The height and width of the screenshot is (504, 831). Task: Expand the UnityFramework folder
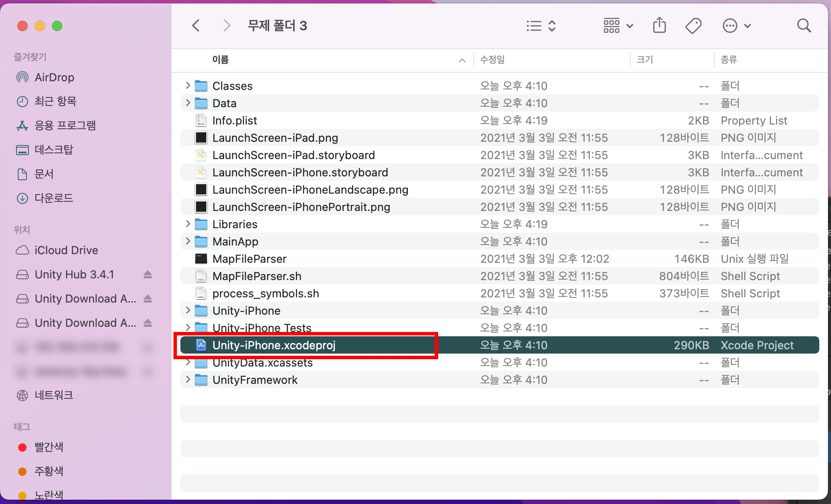pyautogui.click(x=188, y=380)
